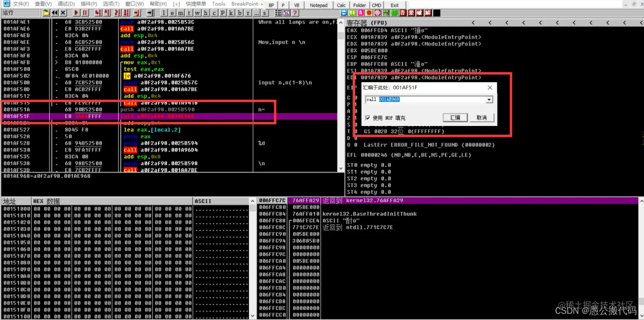Select the 'je a0f2af98.001AF676' instruction
This screenshot has height=320, width=644.
click(157, 76)
